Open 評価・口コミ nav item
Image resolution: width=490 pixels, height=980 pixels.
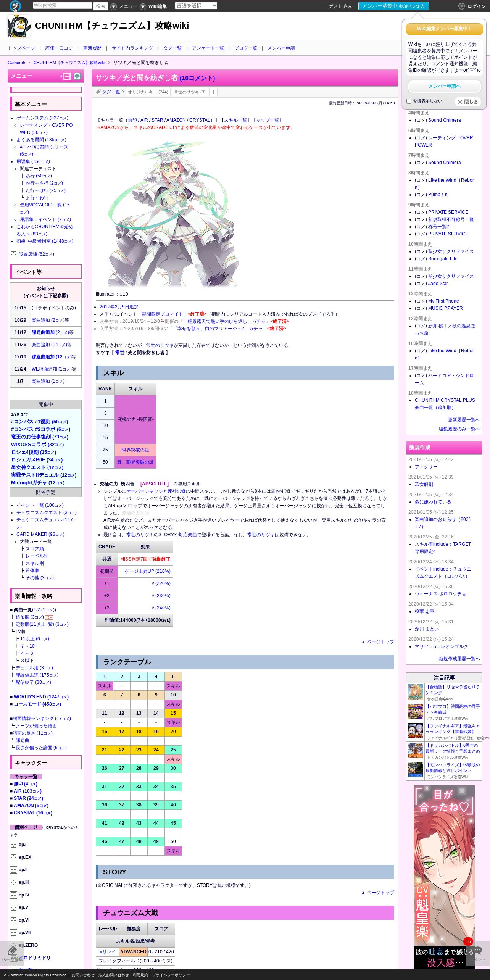coord(59,48)
